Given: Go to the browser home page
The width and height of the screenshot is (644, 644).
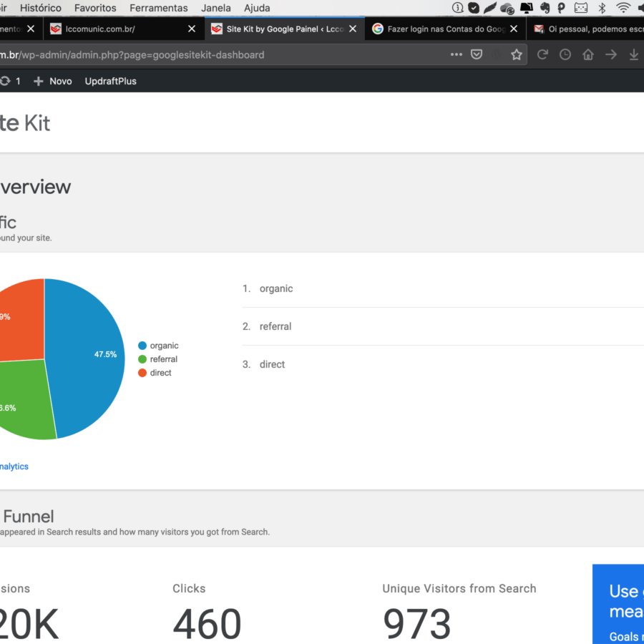Looking at the screenshot, I should [x=588, y=54].
